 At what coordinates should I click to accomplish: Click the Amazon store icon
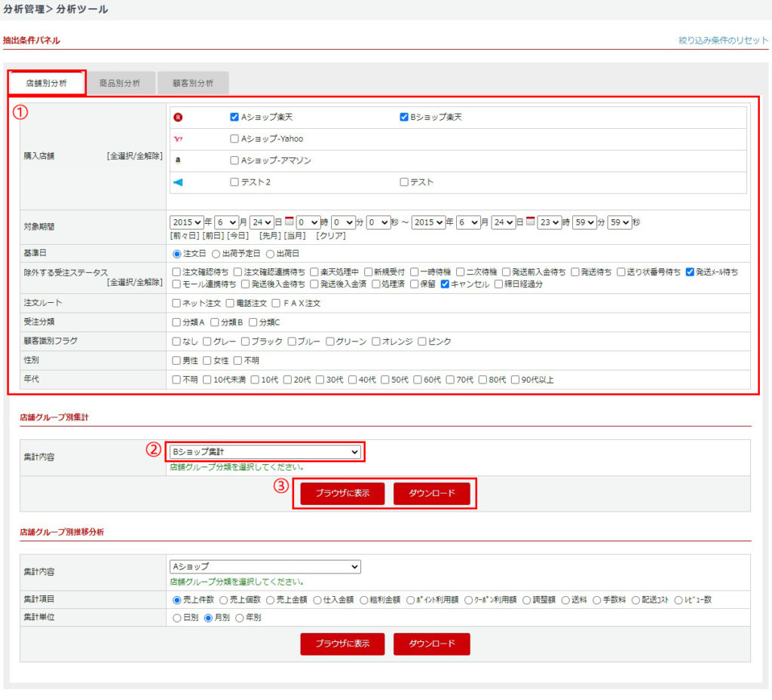point(178,160)
